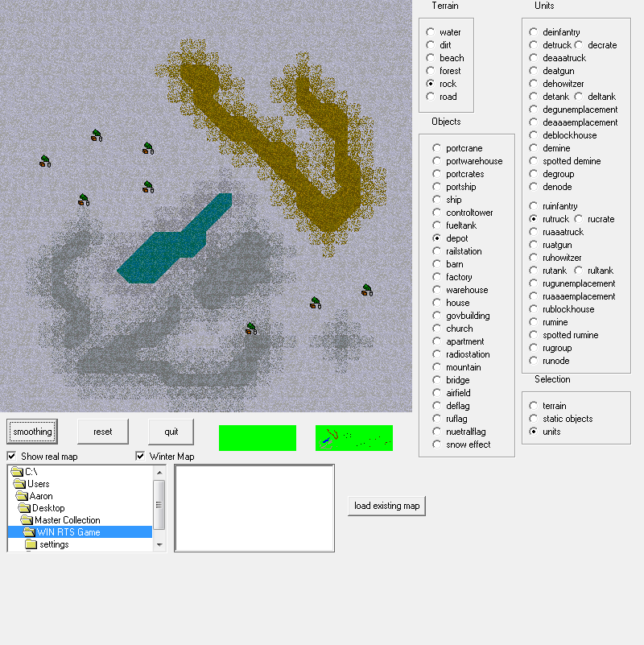Open the Master Collection folder
The height and width of the screenshot is (645, 644).
coord(60,520)
